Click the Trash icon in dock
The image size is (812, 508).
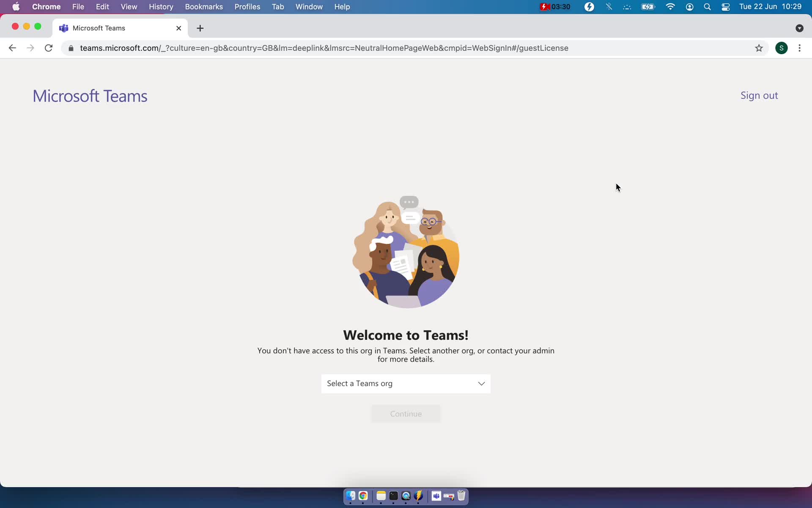click(x=461, y=496)
